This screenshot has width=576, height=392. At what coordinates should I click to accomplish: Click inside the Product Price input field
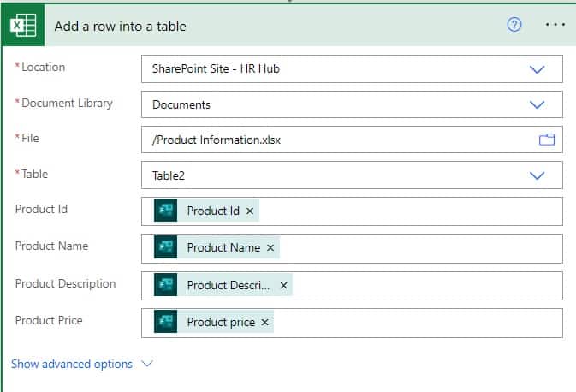click(x=352, y=323)
